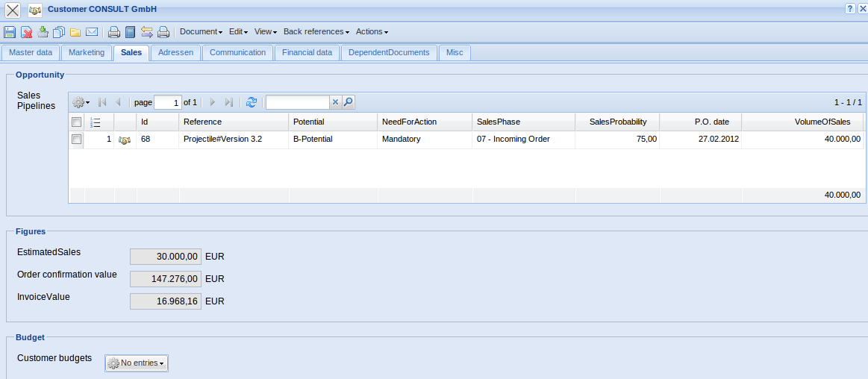Image resolution: width=868 pixels, height=379 pixels.
Task: Click the copy document icon in toolbar
Action: coord(59,32)
